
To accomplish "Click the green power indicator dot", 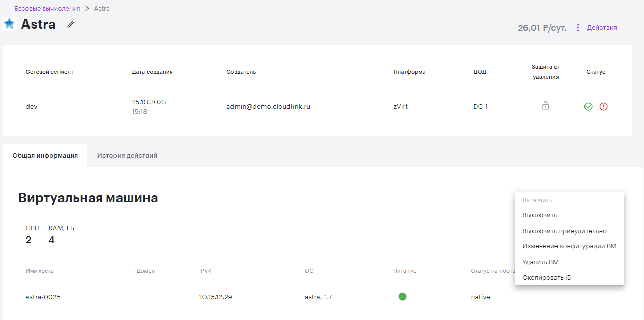I will tap(402, 297).
